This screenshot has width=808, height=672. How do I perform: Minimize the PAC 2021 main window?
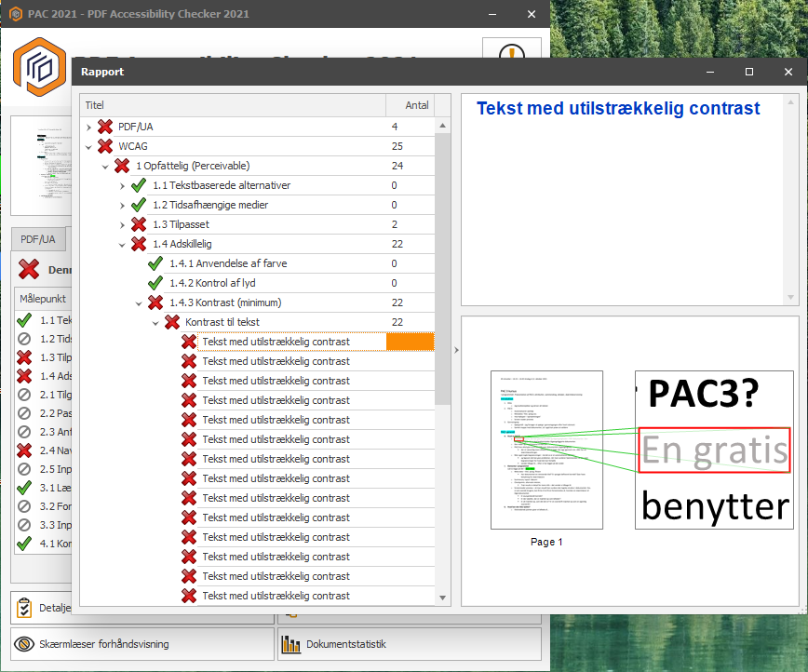(x=492, y=14)
